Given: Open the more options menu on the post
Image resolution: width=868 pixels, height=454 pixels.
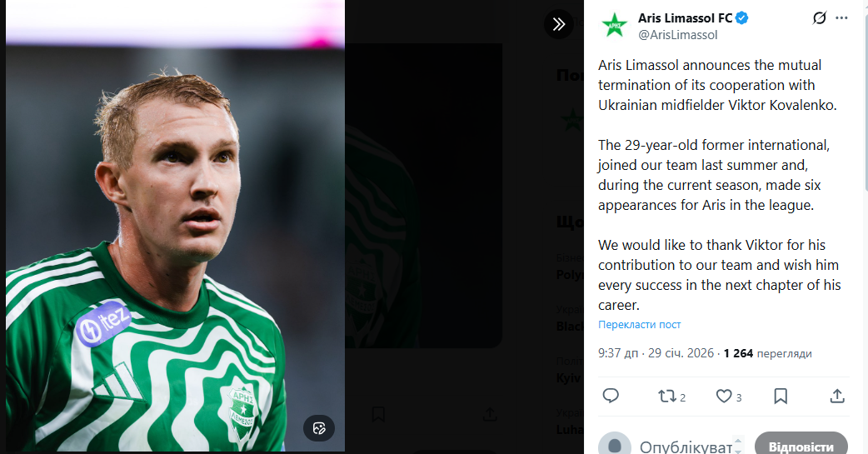Looking at the screenshot, I should [846, 18].
